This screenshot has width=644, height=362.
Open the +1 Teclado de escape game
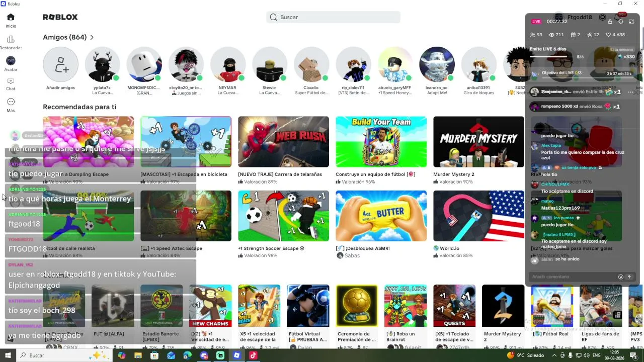click(454, 306)
